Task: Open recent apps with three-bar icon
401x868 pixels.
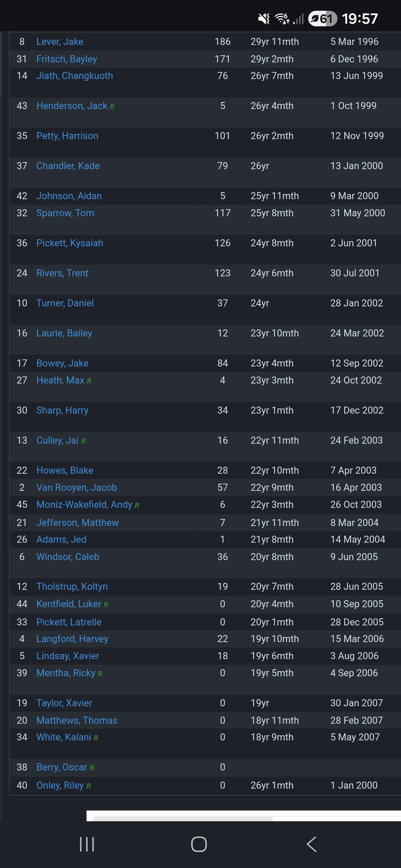Action: pyautogui.click(x=87, y=844)
